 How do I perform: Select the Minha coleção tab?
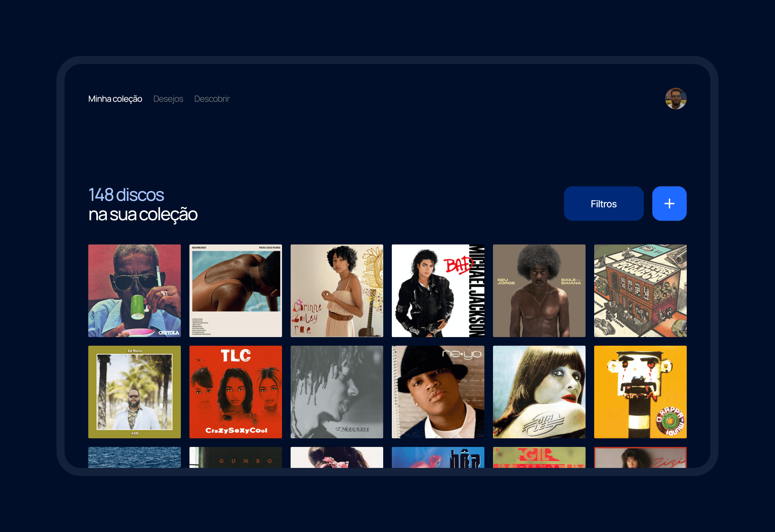pyautogui.click(x=115, y=99)
